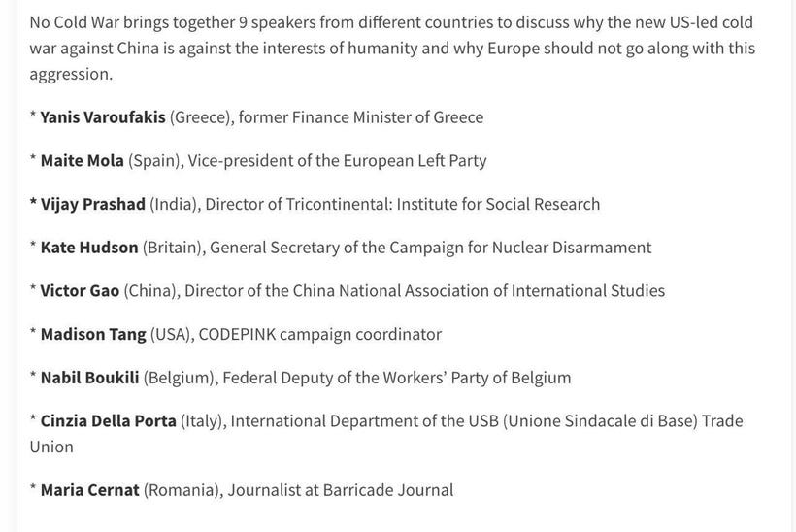Click 'Campaign for Nuclear Disarmament' text
The width and height of the screenshot is (796, 532).
click(520, 248)
